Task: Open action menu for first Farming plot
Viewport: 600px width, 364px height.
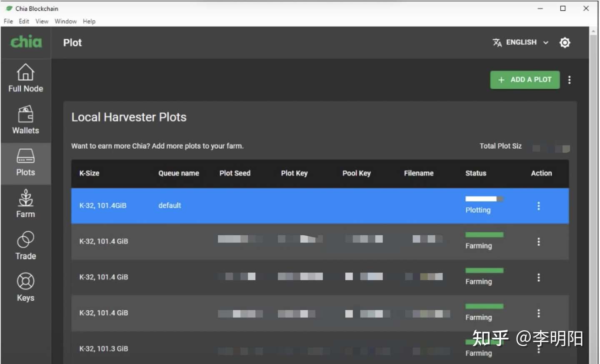Action: [x=538, y=242]
